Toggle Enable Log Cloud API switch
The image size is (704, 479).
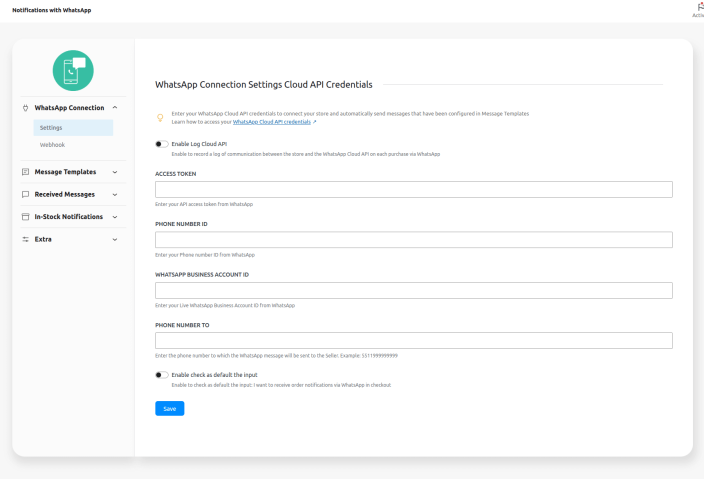pyautogui.click(x=162, y=144)
